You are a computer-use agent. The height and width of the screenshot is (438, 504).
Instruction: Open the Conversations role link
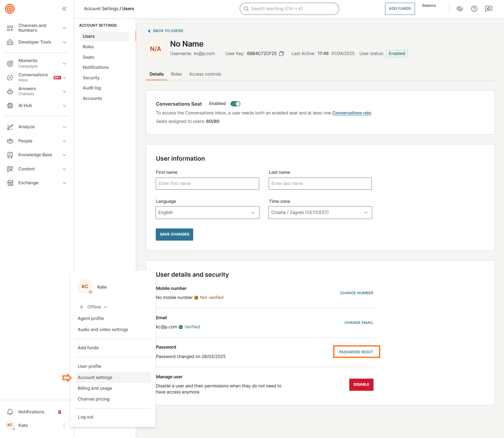click(351, 113)
